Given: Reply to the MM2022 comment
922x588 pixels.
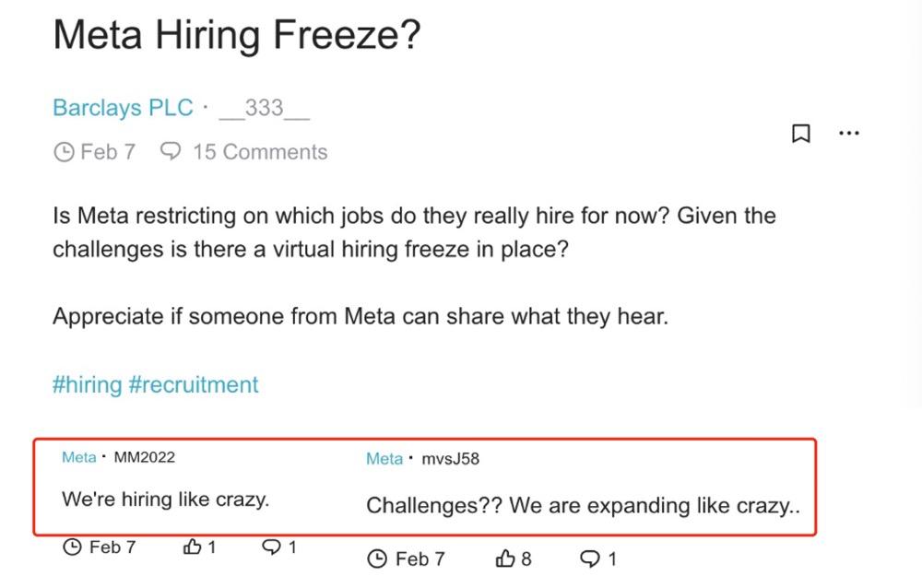Looking at the screenshot, I should point(272,547).
